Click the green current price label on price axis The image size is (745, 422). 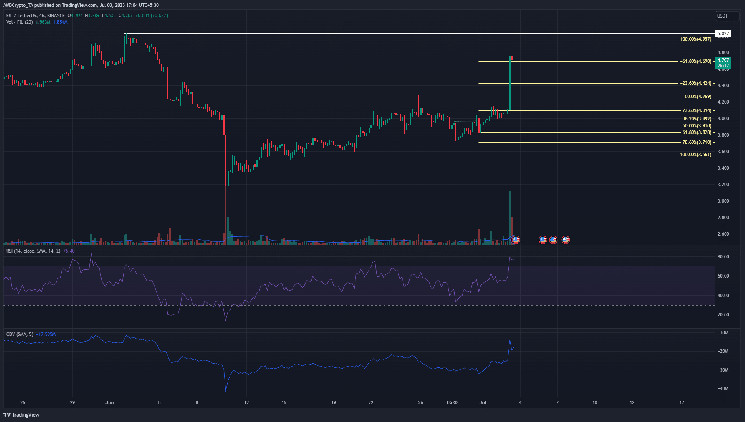click(x=723, y=63)
